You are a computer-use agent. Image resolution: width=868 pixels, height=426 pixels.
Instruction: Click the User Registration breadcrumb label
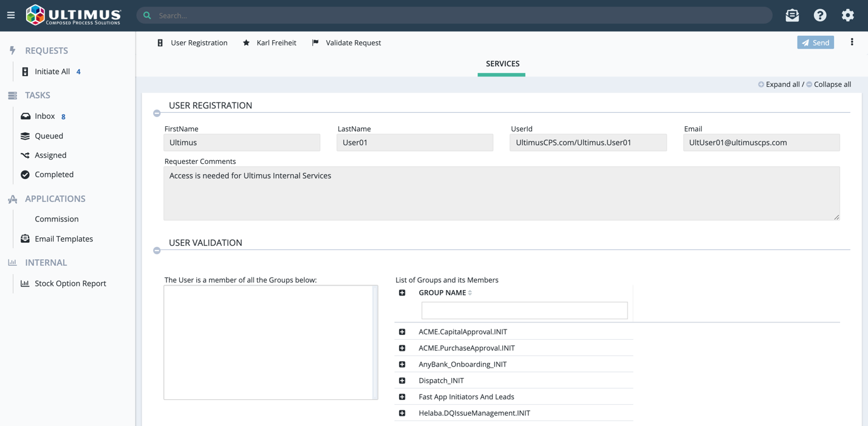199,43
